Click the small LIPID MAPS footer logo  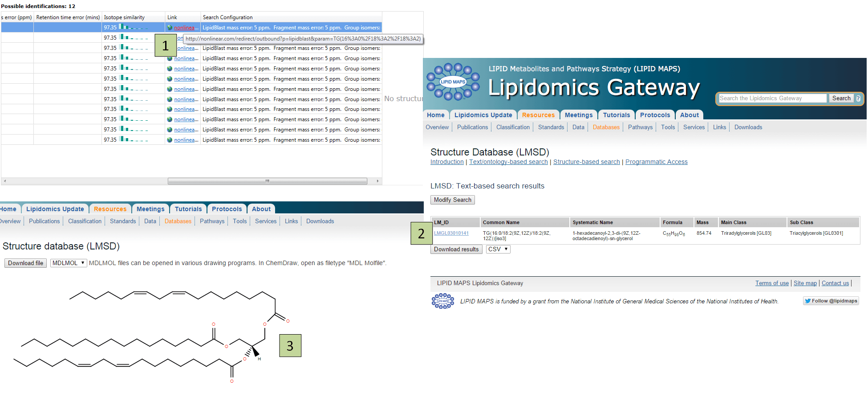[x=442, y=301]
